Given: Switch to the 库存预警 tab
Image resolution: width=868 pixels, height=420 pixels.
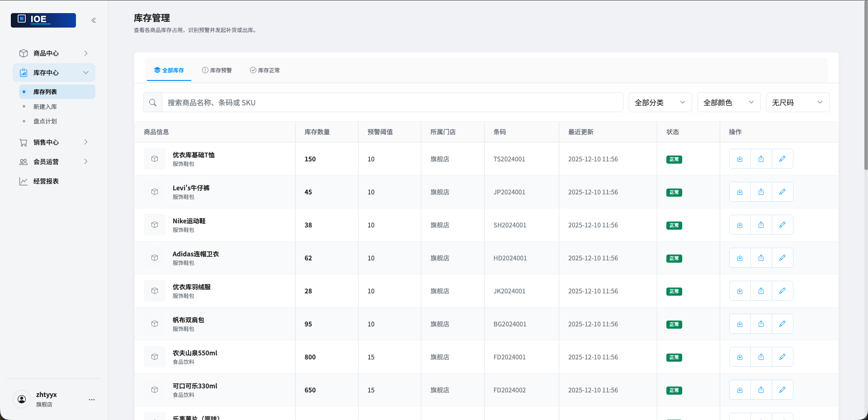Looking at the screenshot, I should point(217,70).
